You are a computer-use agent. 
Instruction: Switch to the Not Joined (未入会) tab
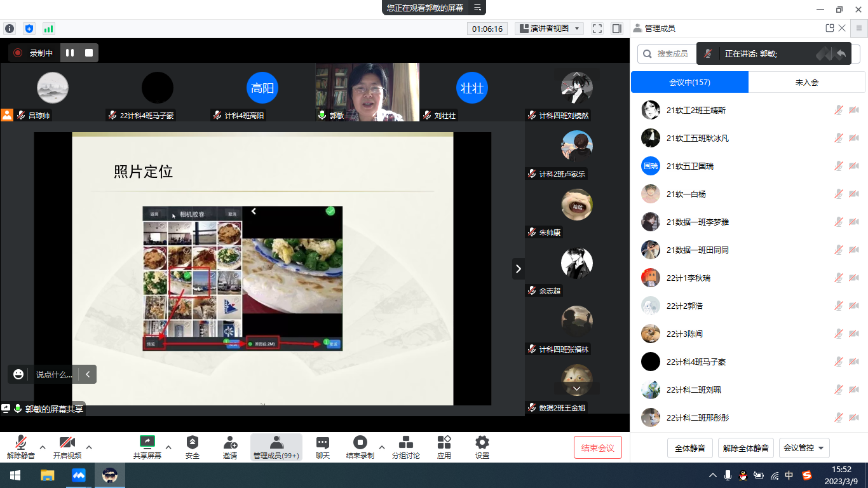pos(806,82)
